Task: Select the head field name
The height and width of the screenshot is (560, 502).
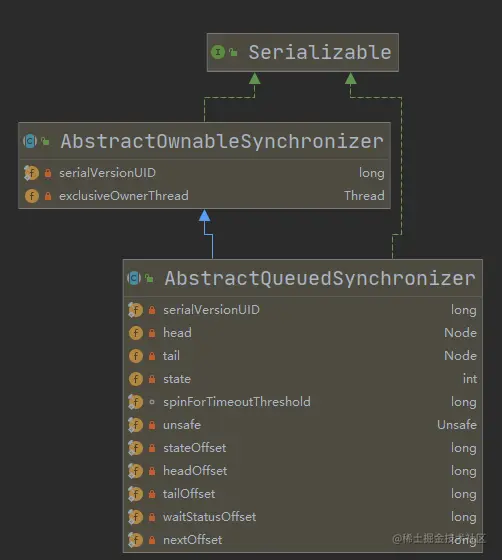Action: tap(177, 333)
